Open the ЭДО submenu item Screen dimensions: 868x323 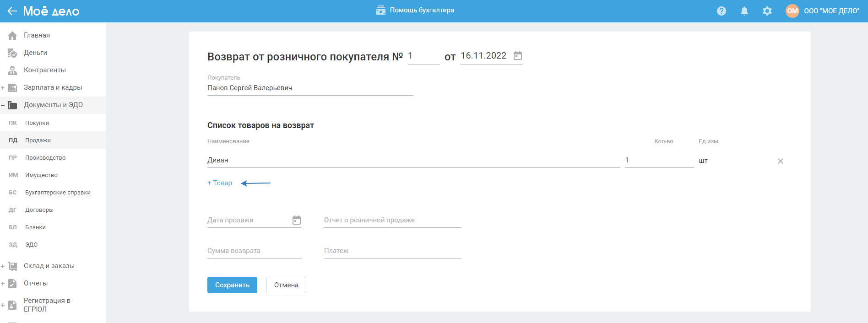31,245
